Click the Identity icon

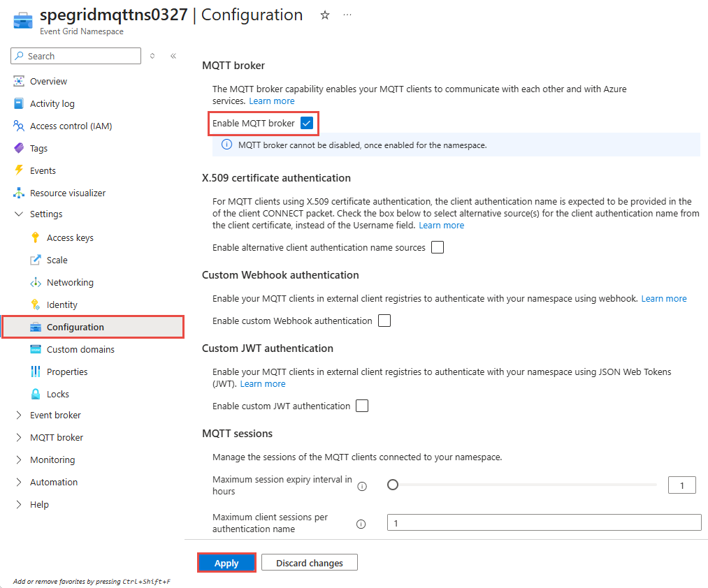35,304
